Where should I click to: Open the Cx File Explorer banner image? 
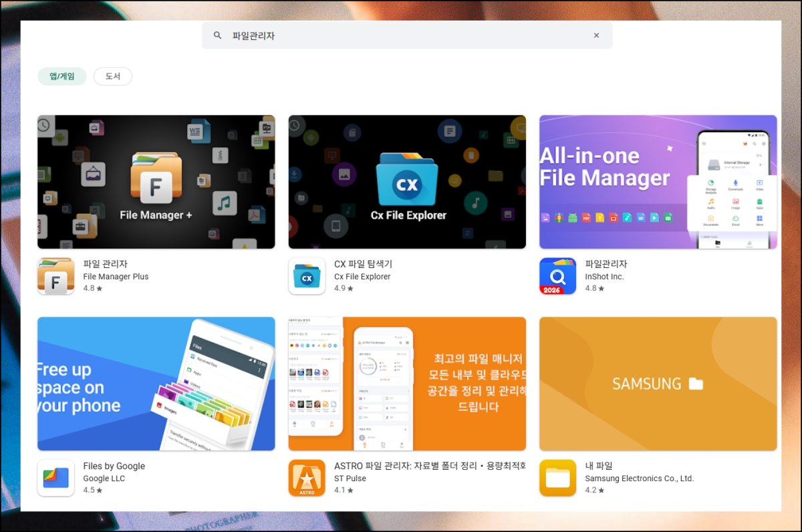click(407, 182)
